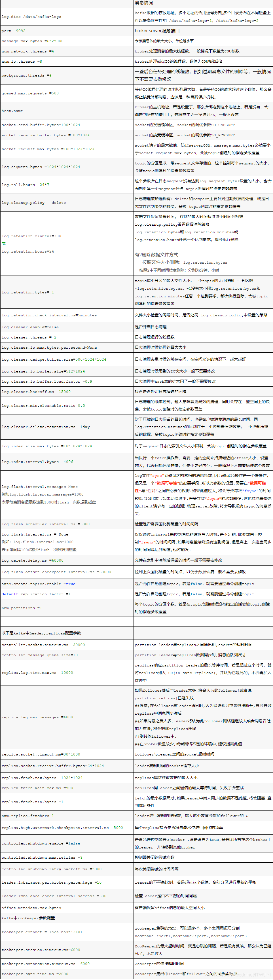Click log.retention.minutes=300 text

[x=31, y=236]
